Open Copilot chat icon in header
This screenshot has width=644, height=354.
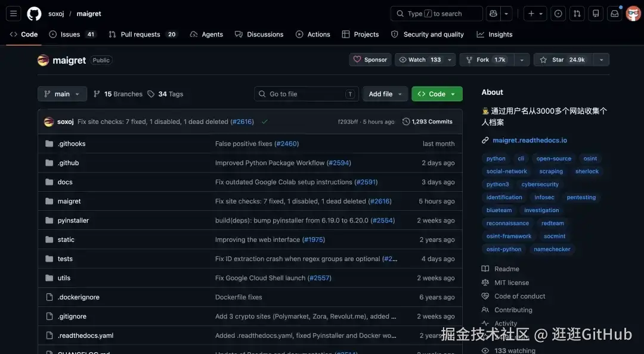[x=493, y=14]
